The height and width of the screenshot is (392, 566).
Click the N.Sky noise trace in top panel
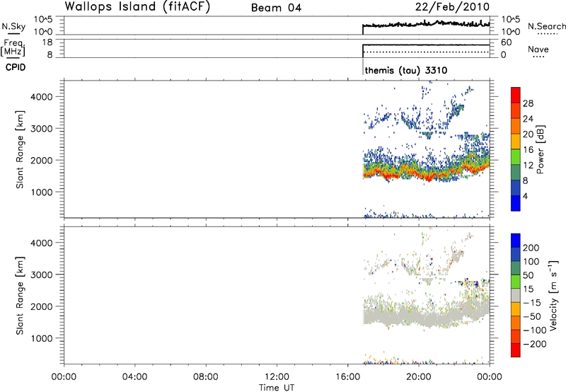(426, 24)
